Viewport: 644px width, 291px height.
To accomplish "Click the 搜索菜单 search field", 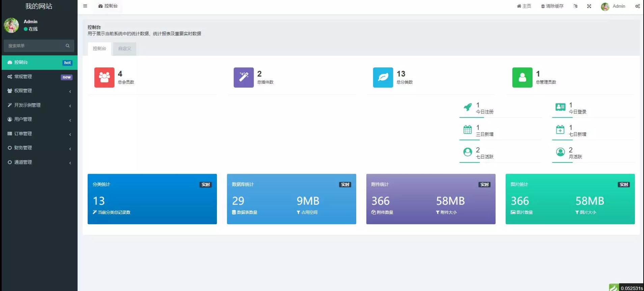I will click(39, 46).
